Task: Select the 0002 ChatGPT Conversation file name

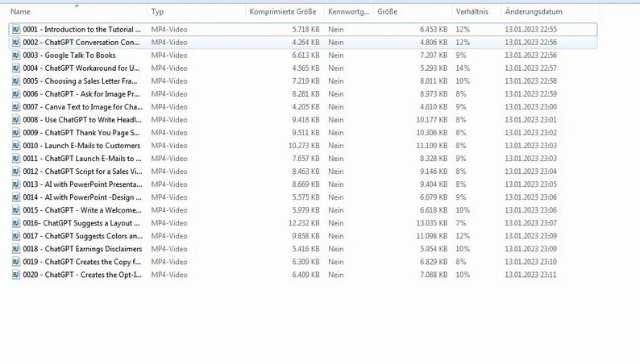Action: 81,42
